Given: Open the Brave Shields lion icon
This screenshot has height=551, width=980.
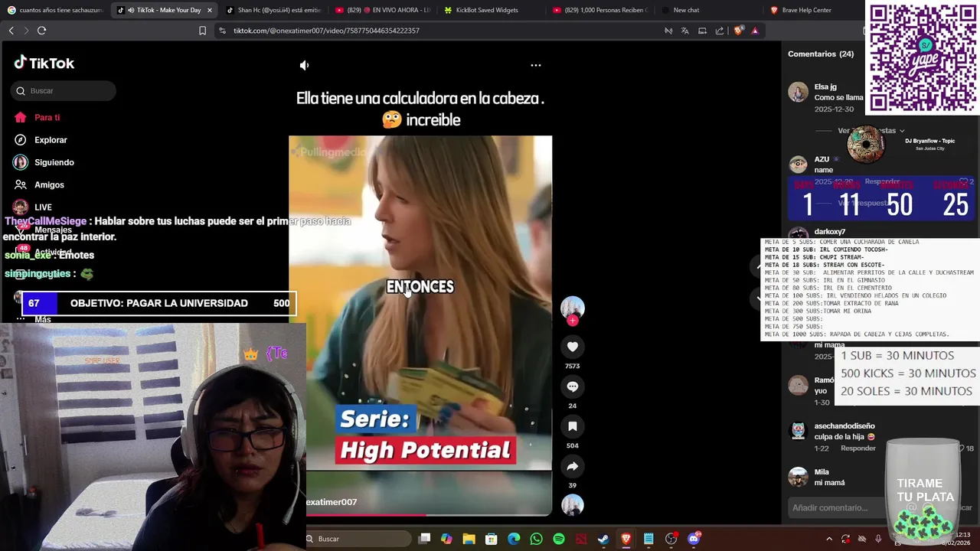Looking at the screenshot, I should coord(738,31).
